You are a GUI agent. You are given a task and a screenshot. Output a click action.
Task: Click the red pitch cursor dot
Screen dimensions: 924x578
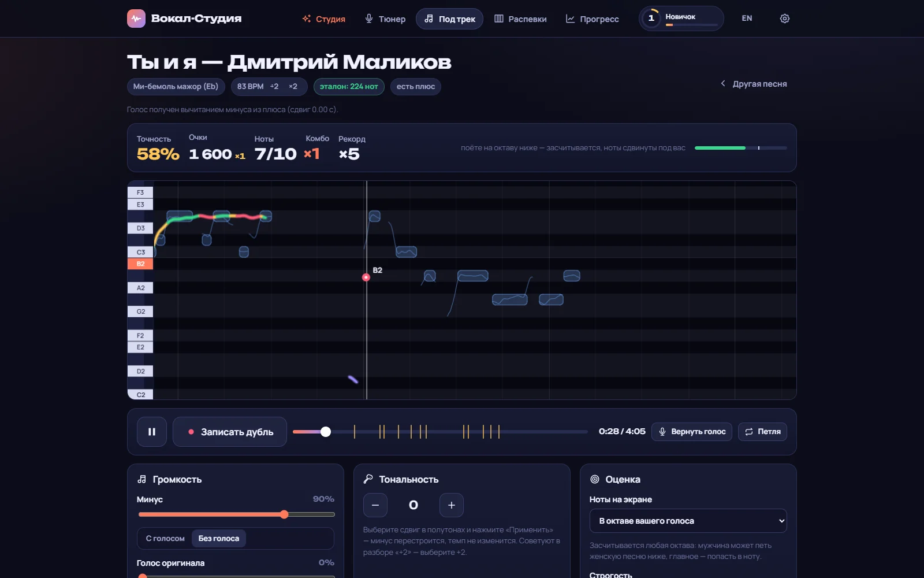click(366, 277)
